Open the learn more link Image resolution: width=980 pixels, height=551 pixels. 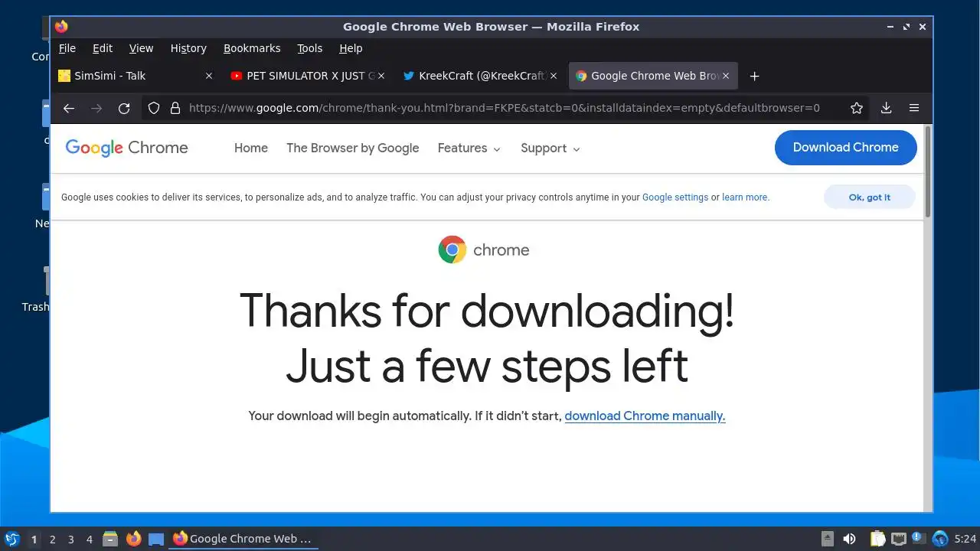pyautogui.click(x=744, y=197)
